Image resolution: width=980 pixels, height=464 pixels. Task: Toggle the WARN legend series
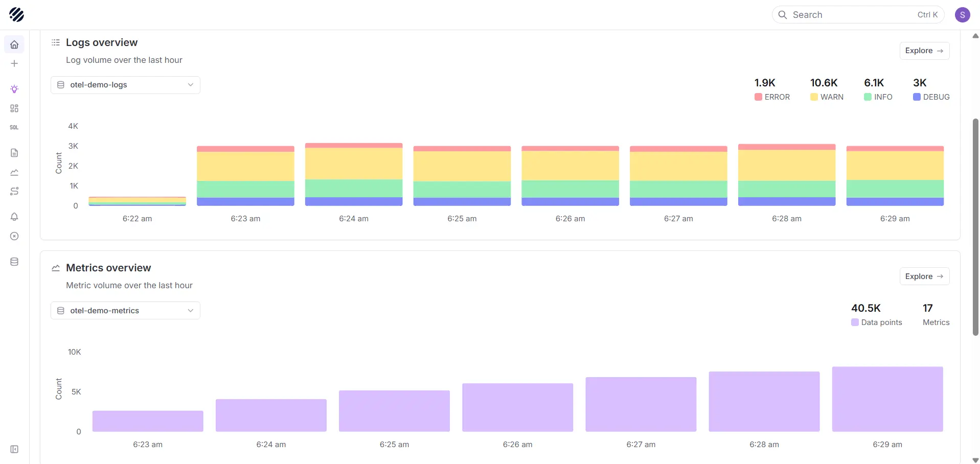[827, 97]
